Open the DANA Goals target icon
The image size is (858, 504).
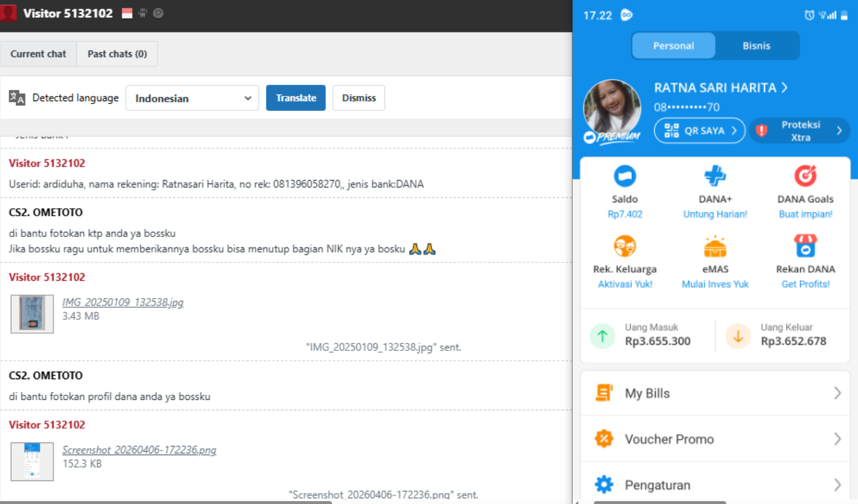click(806, 176)
